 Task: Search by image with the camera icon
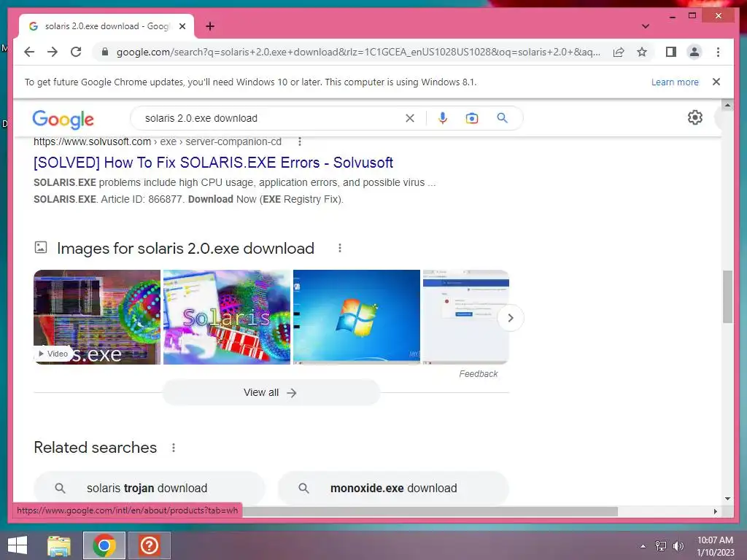click(472, 118)
